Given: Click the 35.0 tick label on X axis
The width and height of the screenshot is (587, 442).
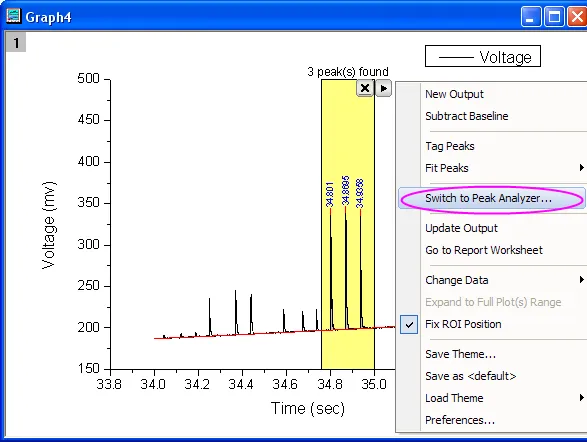Looking at the screenshot, I should tap(374, 384).
